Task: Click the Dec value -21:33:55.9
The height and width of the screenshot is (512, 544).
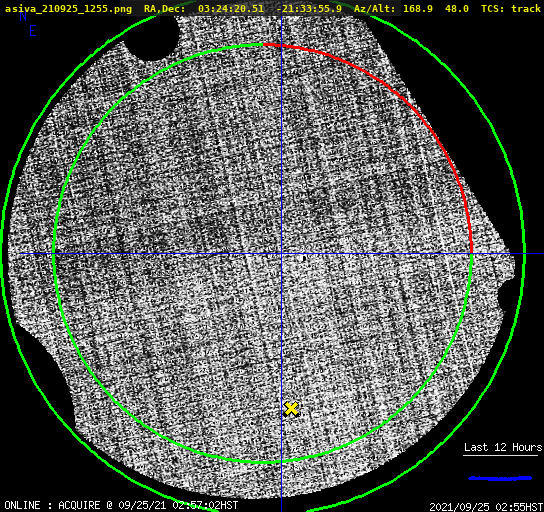Action: coord(309,9)
